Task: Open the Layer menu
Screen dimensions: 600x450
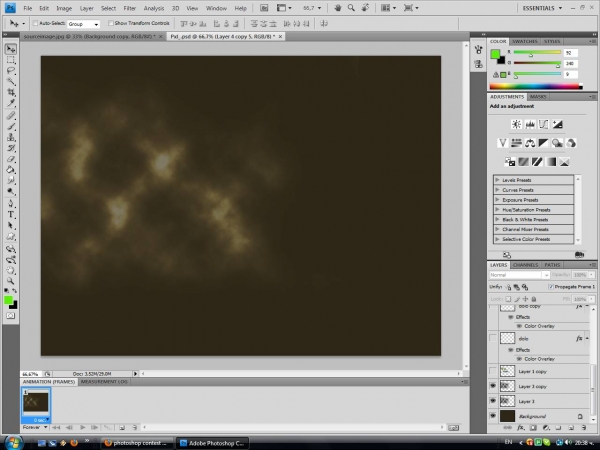Action: 86,8
